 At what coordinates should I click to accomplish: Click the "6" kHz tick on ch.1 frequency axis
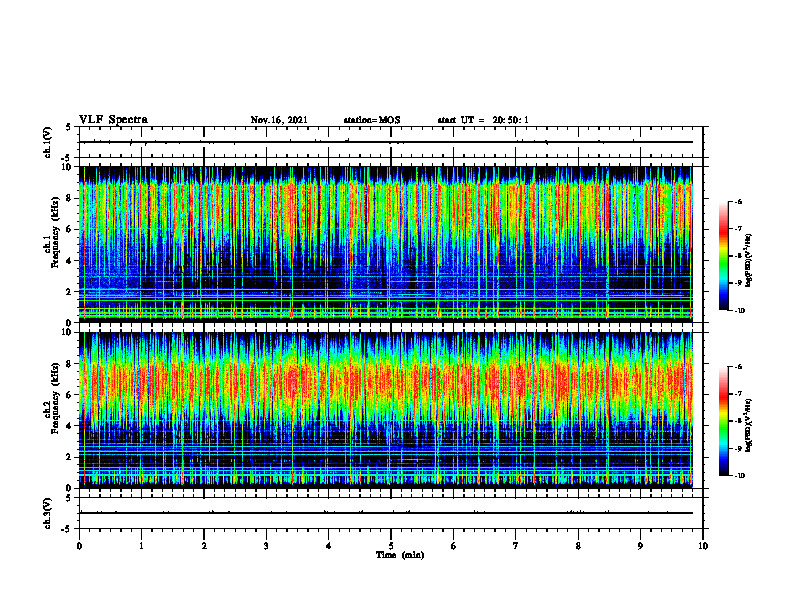(70, 230)
